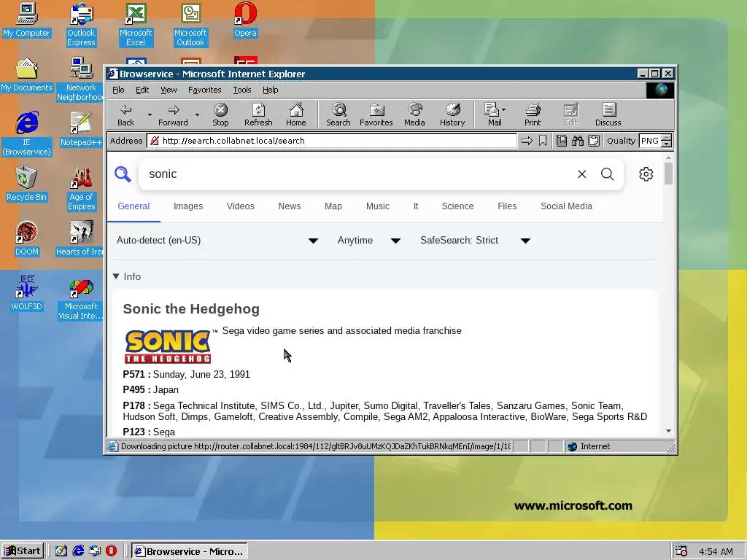Viewport: 747px width, 560px height.
Task: Select the Notepad++ desktop shortcut
Action: click(x=81, y=130)
